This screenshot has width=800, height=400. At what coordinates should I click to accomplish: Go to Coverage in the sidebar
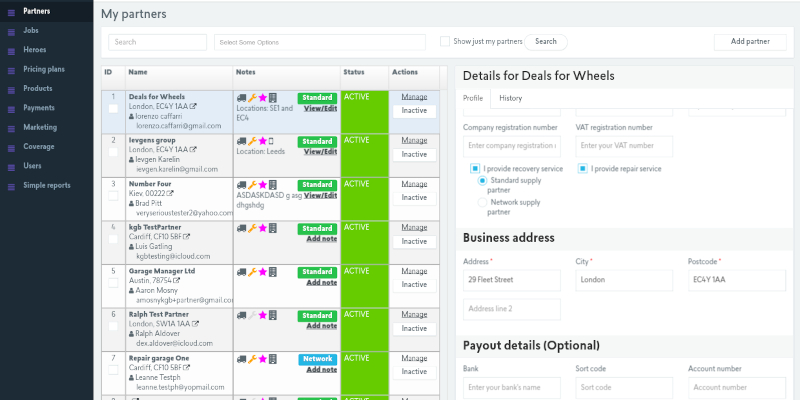coord(40,146)
